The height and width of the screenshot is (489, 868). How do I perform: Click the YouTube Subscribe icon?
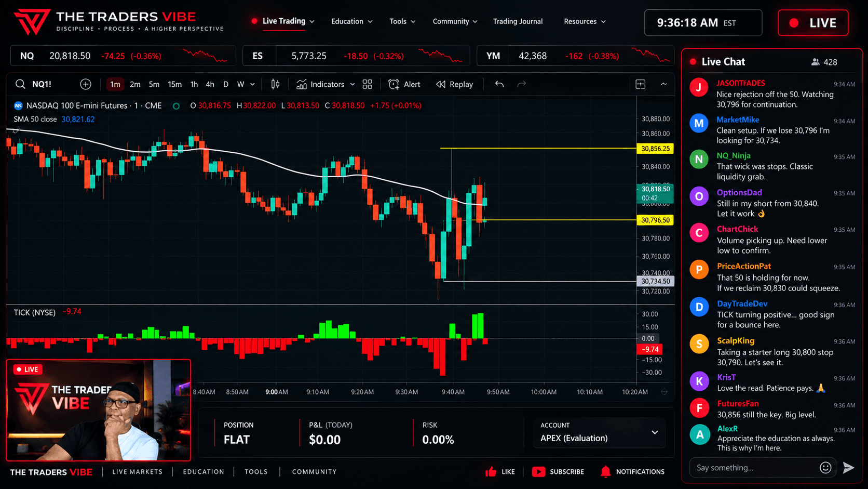539,472
